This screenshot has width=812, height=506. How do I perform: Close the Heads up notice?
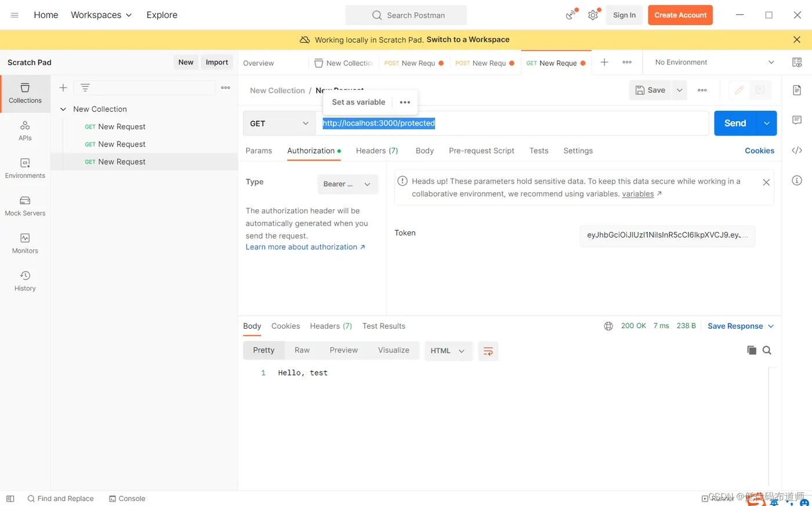click(x=766, y=182)
